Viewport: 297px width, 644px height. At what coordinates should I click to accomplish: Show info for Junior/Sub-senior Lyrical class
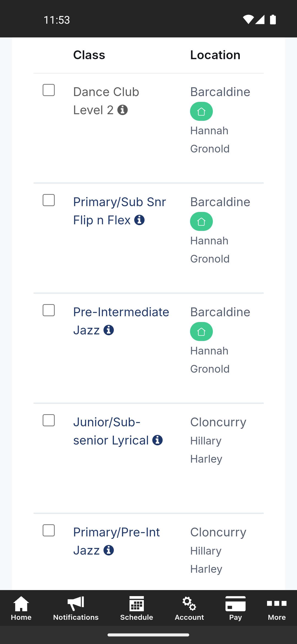(x=157, y=440)
